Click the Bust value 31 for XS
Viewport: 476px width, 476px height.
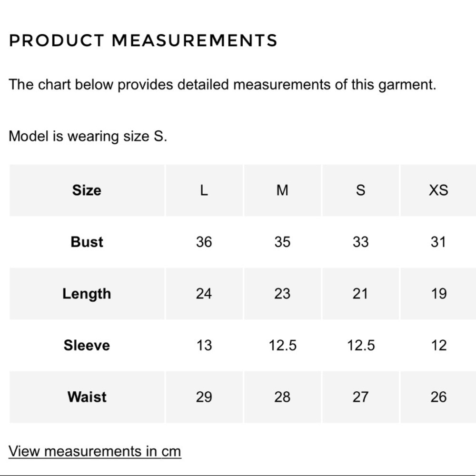438,242
